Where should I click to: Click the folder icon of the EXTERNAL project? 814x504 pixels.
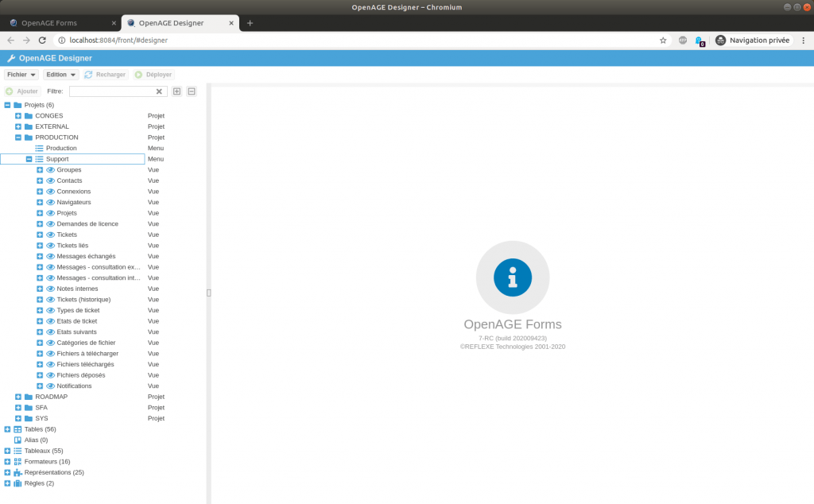[x=29, y=126]
